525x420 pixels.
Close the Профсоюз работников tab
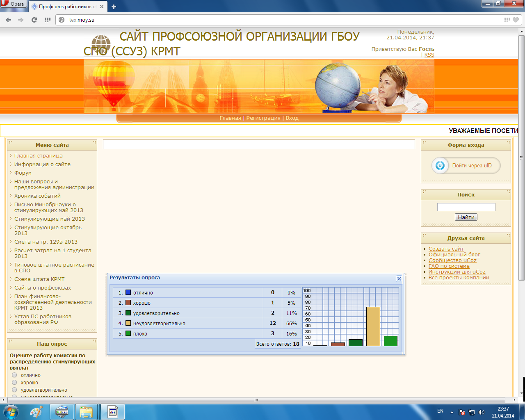coord(102,7)
